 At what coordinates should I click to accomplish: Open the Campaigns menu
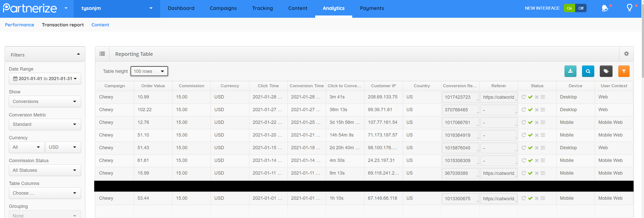[x=223, y=8]
